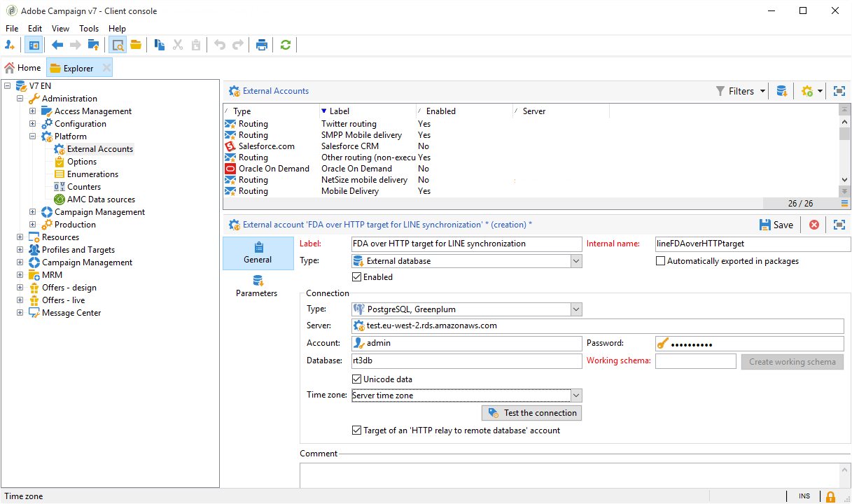The image size is (852, 504).
Task: Click the copy documents toolbar icon
Action: tap(160, 45)
